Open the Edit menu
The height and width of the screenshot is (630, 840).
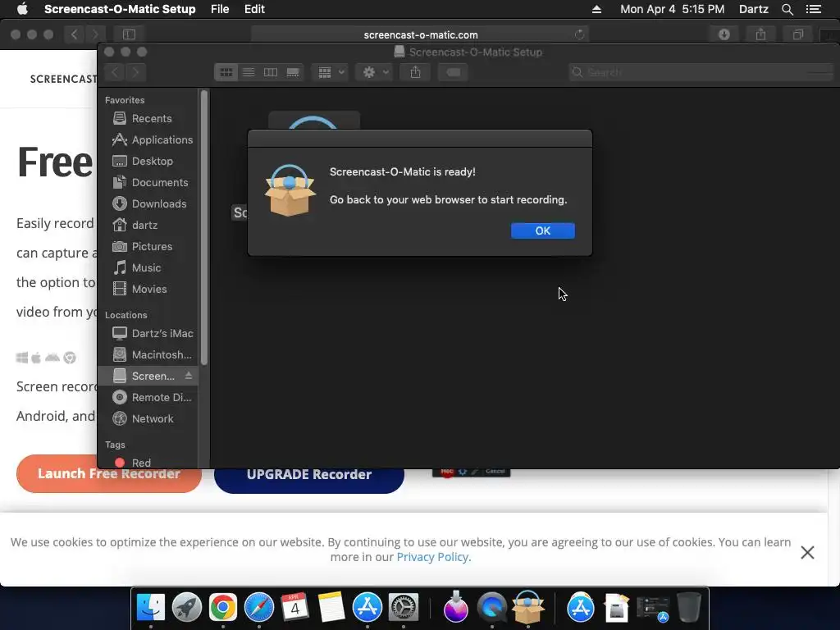(x=254, y=9)
